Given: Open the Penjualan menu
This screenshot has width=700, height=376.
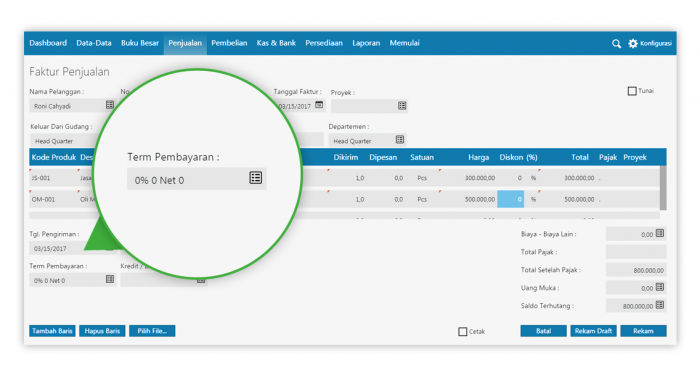Looking at the screenshot, I should click(185, 43).
